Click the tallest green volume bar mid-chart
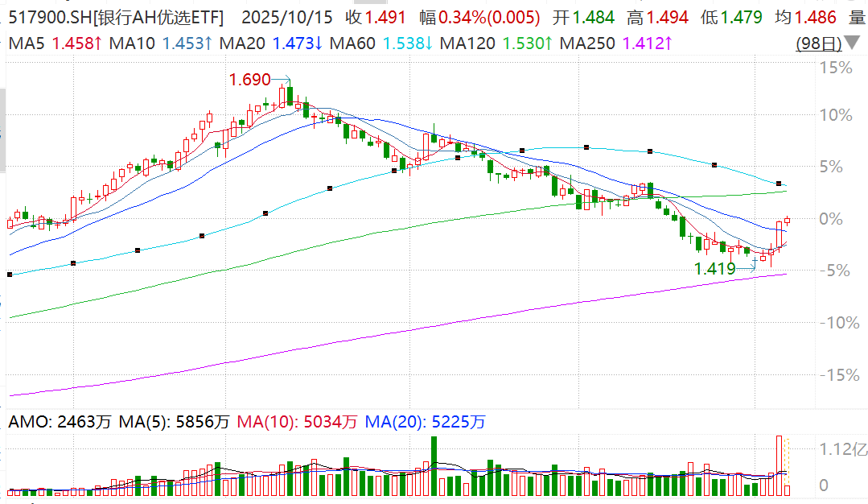 (434, 465)
